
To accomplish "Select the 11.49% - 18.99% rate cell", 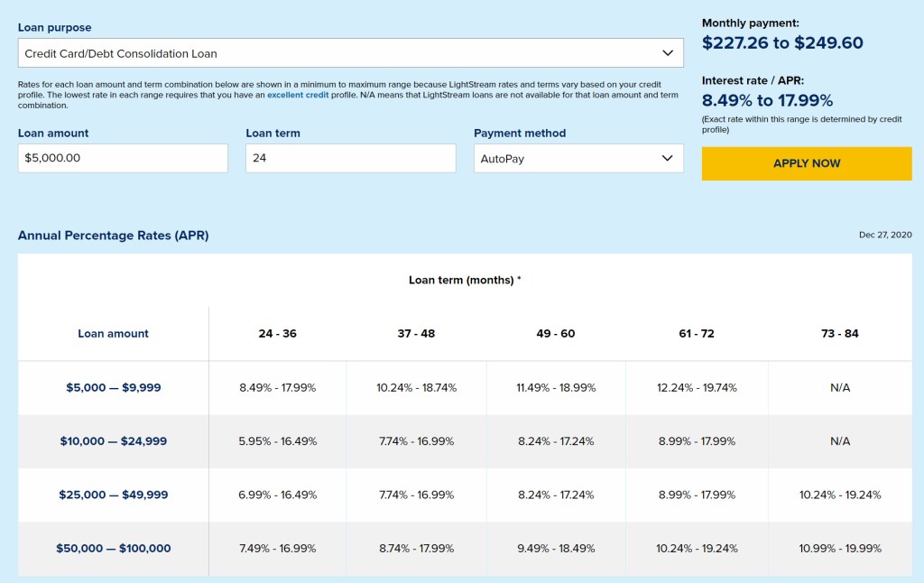I will pos(555,388).
